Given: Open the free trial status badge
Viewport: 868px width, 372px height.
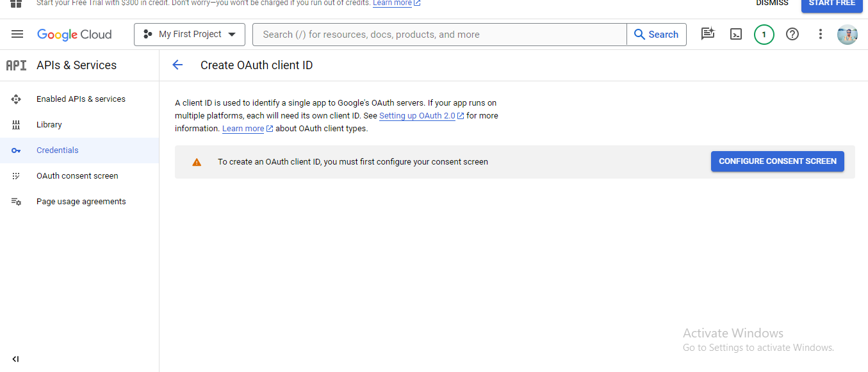Looking at the screenshot, I should (x=764, y=35).
